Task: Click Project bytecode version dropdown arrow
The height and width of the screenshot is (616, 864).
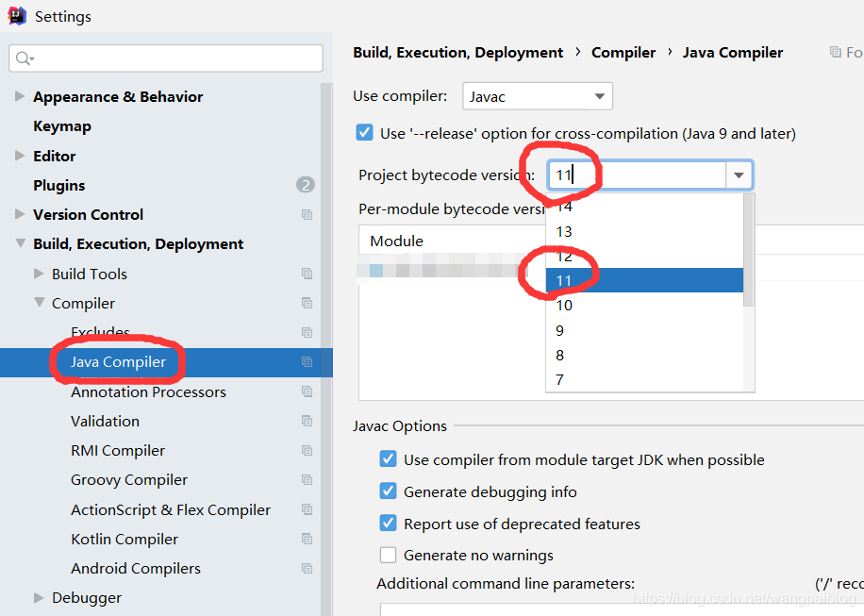Action: [739, 175]
